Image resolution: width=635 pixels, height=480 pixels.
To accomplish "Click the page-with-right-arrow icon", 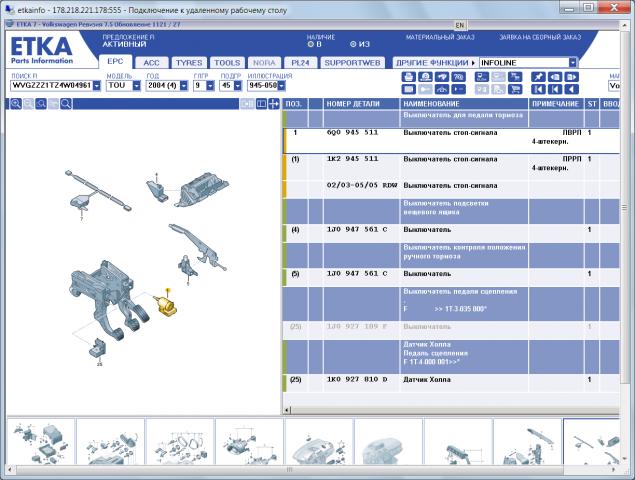I will pos(571,77).
